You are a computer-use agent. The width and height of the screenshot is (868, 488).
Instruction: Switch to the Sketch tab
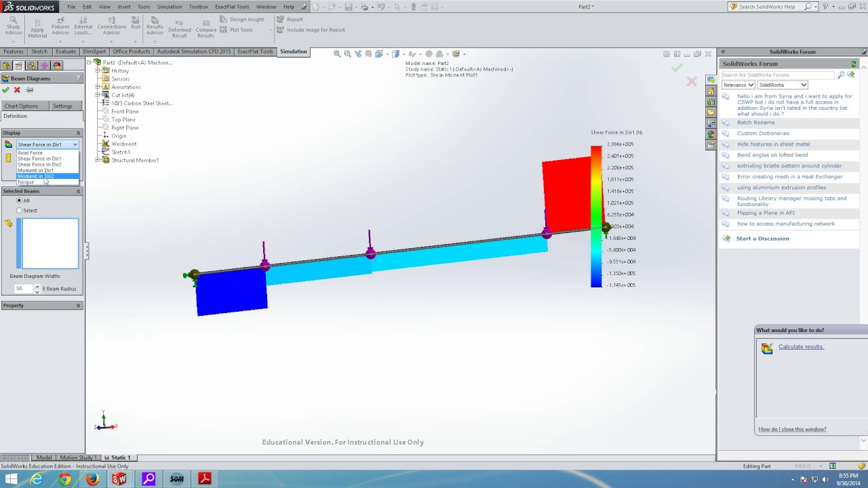point(39,52)
